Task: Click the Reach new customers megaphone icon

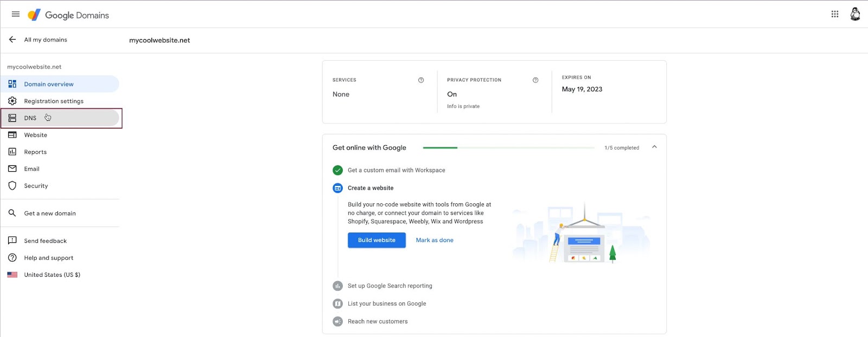Action: click(x=337, y=321)
